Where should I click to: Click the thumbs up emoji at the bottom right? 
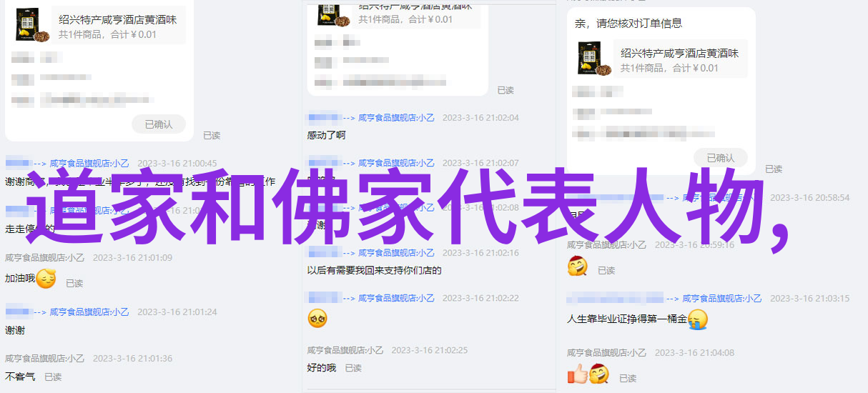click(577, 374)
